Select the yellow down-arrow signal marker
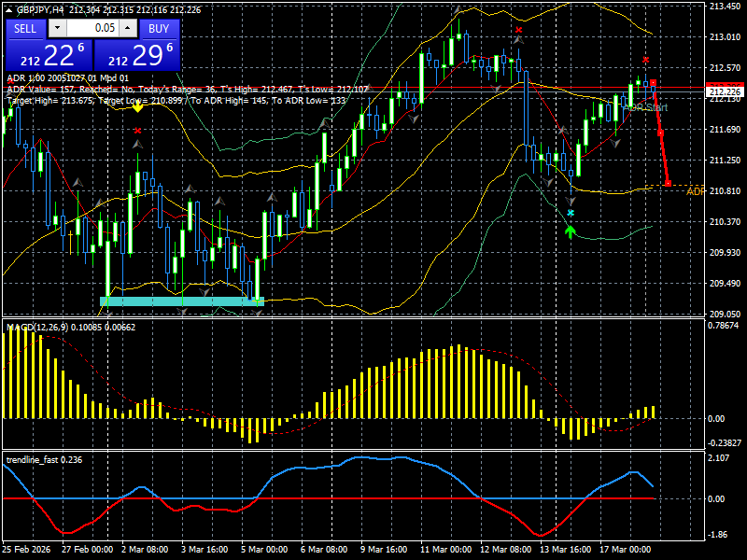 [x=137, y=107]
